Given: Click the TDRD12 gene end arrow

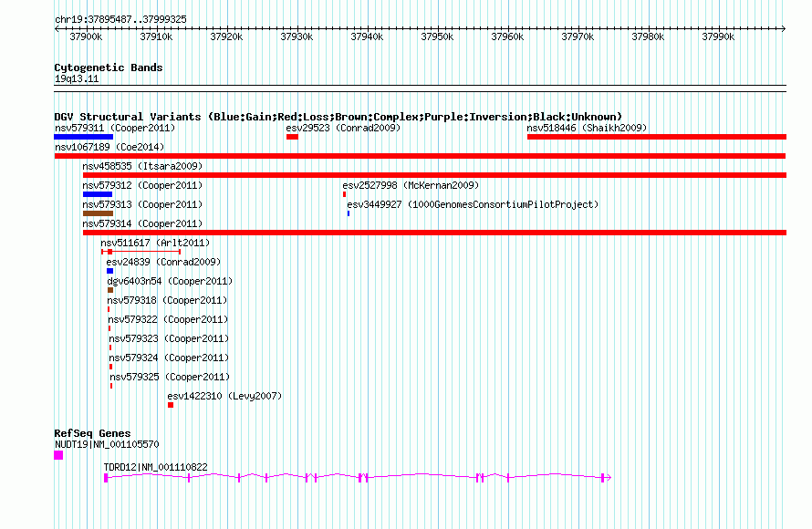Looking at the screenshot, I should click(609, 477).
